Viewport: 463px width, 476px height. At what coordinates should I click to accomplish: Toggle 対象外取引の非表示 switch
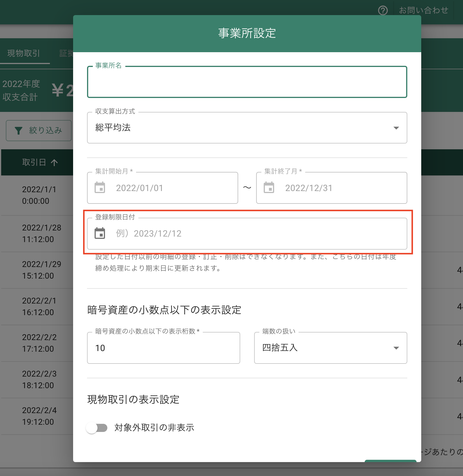(x=97, y=428)
